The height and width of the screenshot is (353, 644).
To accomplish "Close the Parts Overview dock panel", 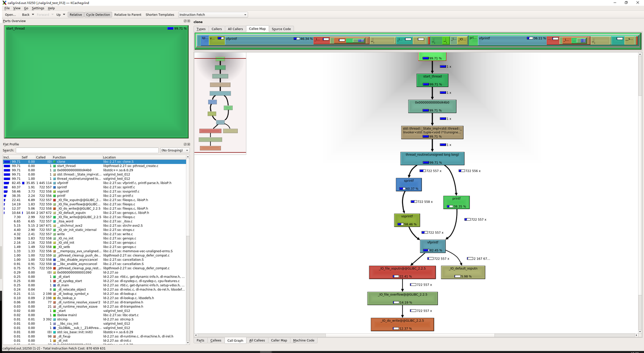I will click(x=188, y=21).
